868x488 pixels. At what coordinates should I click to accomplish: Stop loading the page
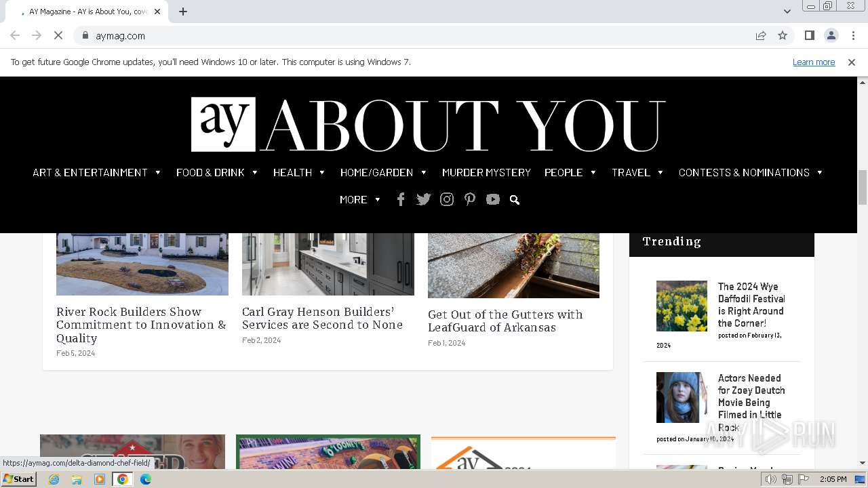click(58, 35)
